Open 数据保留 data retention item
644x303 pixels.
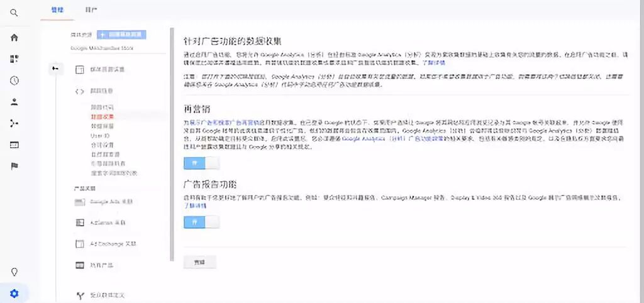pyautogui.click(x=101, y=126)
